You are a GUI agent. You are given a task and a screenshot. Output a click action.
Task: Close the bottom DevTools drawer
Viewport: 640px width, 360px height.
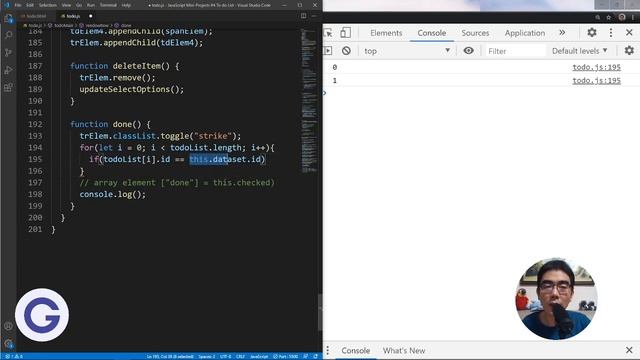[x=629, y=350]
